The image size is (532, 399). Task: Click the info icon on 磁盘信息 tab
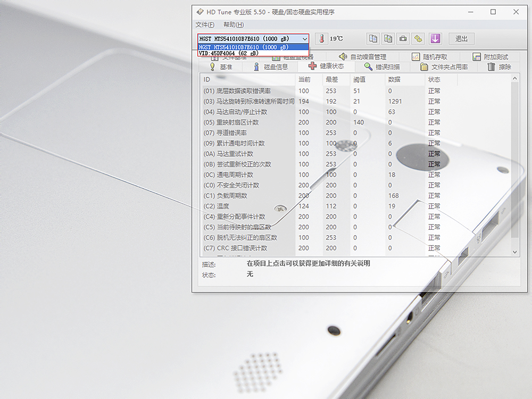tap(256, 67)
